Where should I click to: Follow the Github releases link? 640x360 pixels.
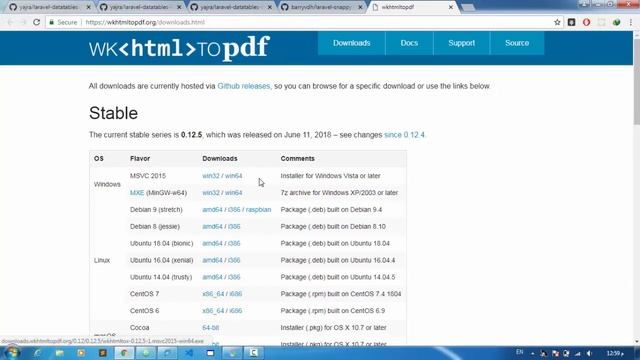(x=244, y=86)
